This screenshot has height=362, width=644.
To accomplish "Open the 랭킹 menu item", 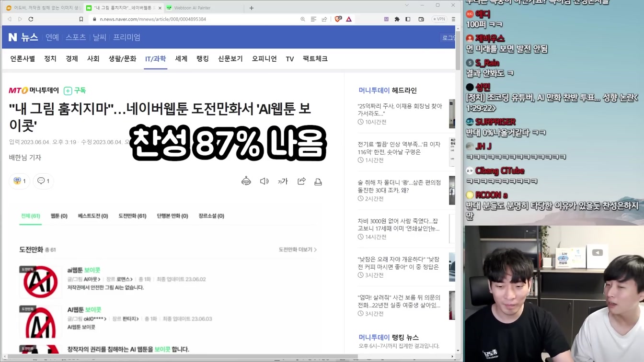I will (x=203, y=59).
